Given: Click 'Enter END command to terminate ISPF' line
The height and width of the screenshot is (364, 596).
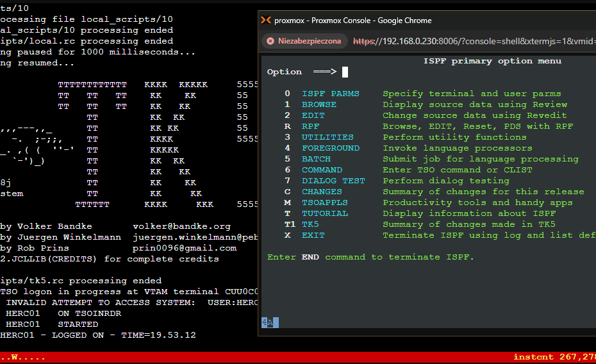Looking at the screenshot, I should 370,257.
